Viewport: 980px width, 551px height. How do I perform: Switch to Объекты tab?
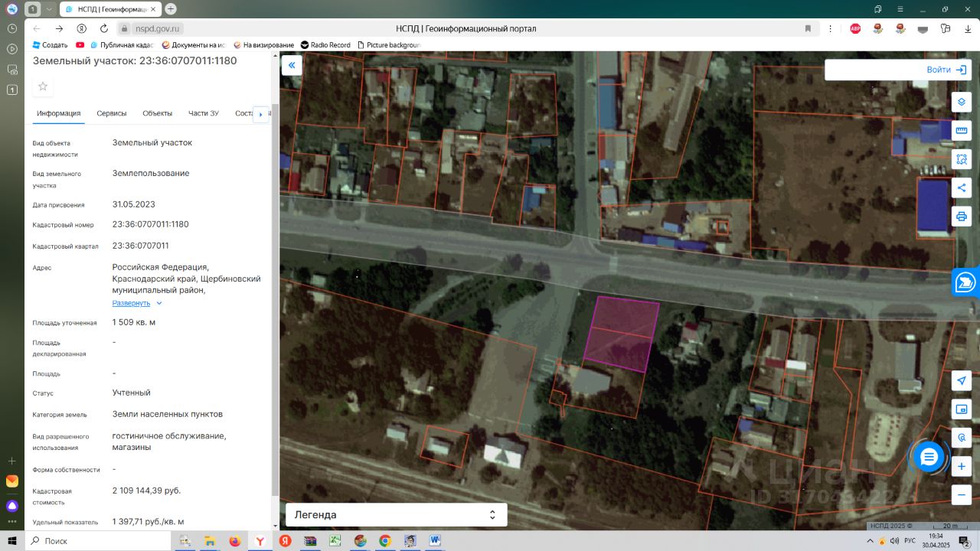[x=157, y=113]
